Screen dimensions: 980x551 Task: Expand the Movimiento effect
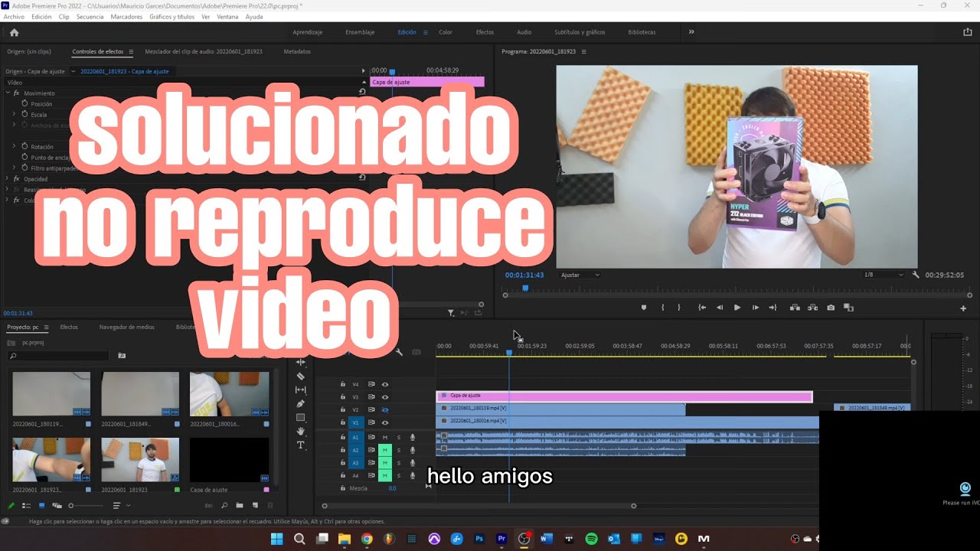8,93
